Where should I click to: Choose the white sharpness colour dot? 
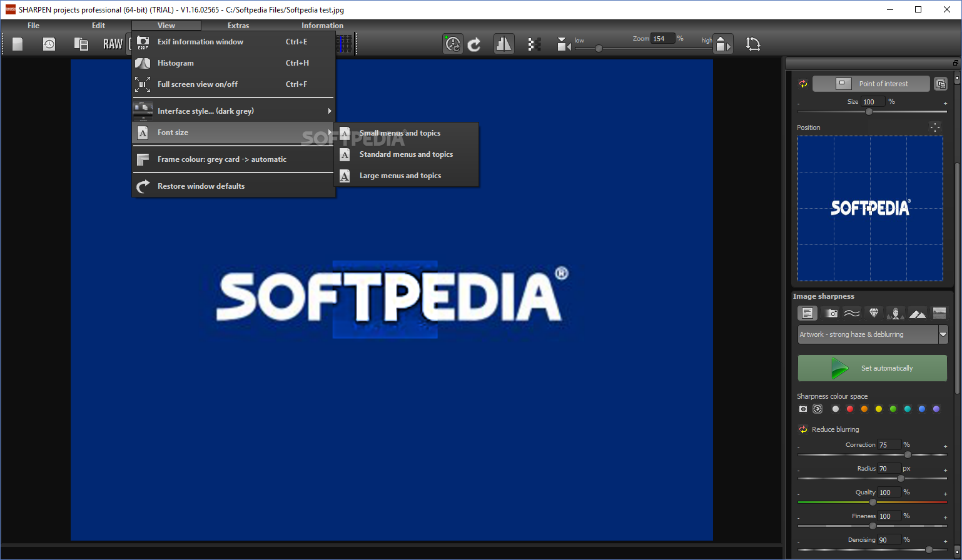(835, 409)
